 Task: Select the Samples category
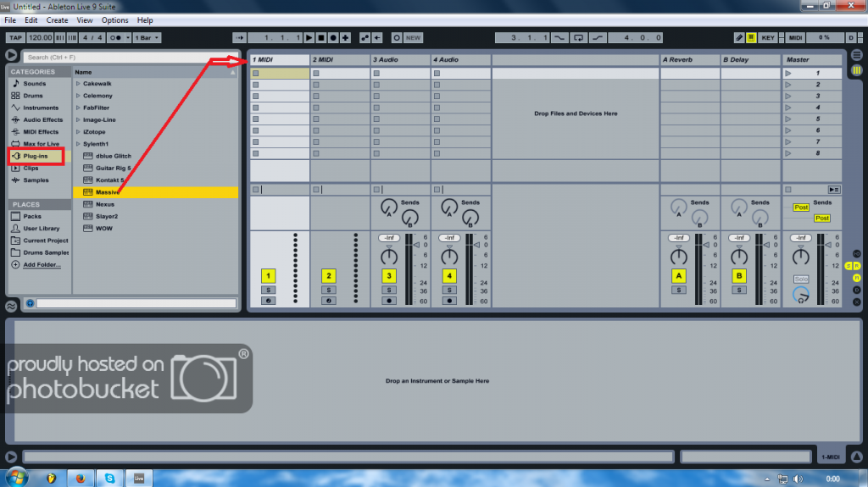tap(36, 180)
